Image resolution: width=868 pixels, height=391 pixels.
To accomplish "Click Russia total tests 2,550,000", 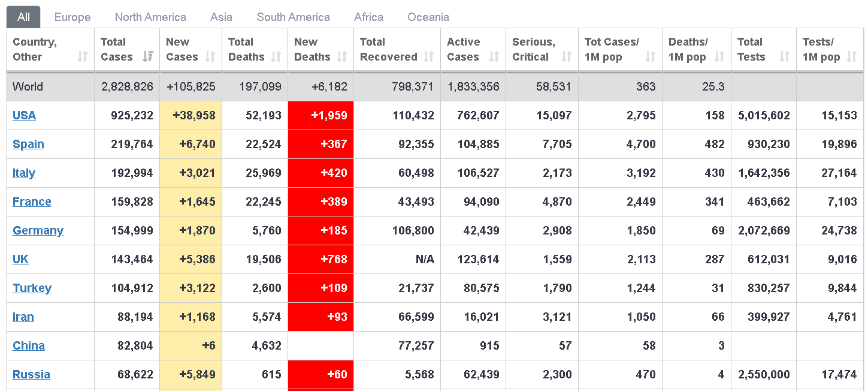I will [x=764, y=374].
